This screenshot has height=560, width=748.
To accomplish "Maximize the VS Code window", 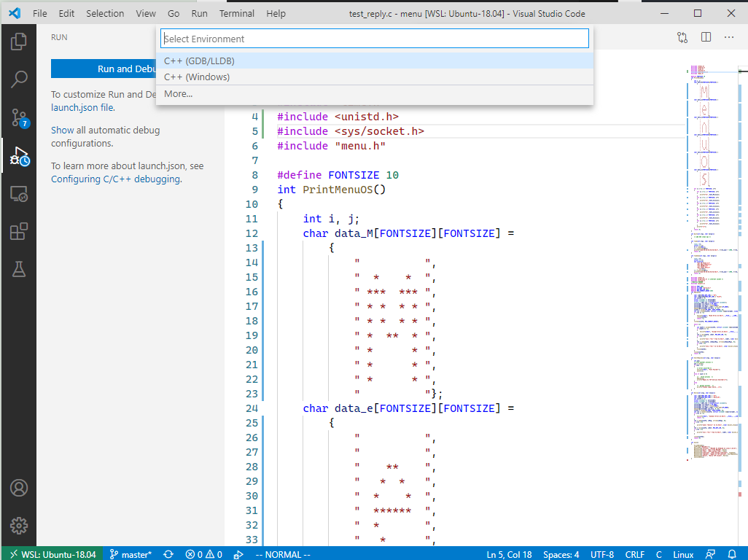I will pyautogui.click(x=698, y=13).
